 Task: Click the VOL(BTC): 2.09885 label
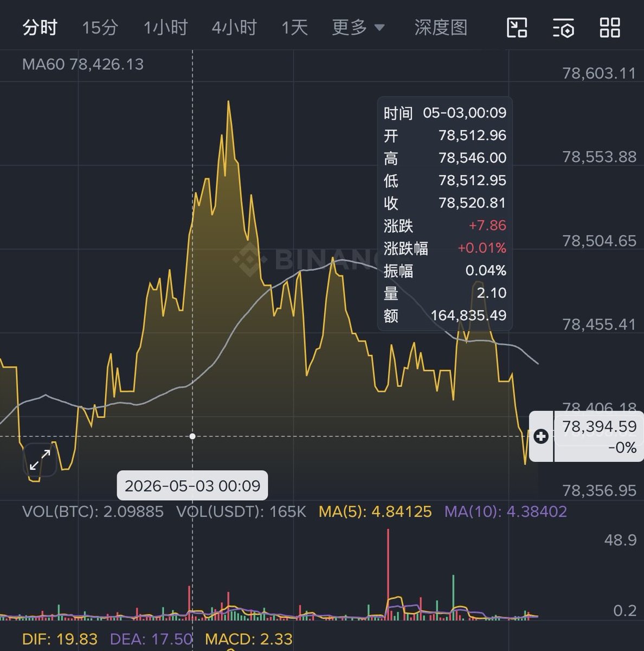point(93,512)
